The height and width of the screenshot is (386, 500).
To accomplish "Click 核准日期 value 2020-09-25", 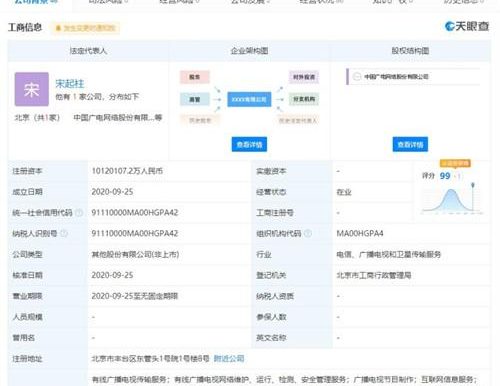I will pos(112,275).
